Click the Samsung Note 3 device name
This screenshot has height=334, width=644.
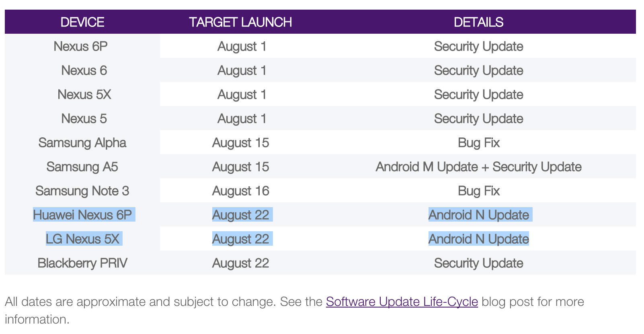coord(82,191)
